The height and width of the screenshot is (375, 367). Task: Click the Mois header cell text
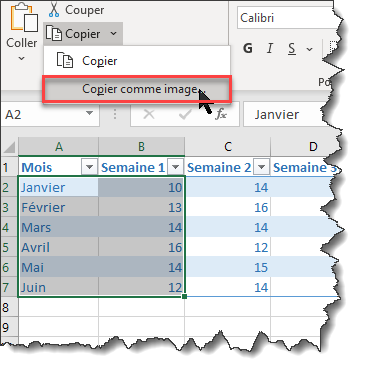pyautogui.click(x=37, y=168)
